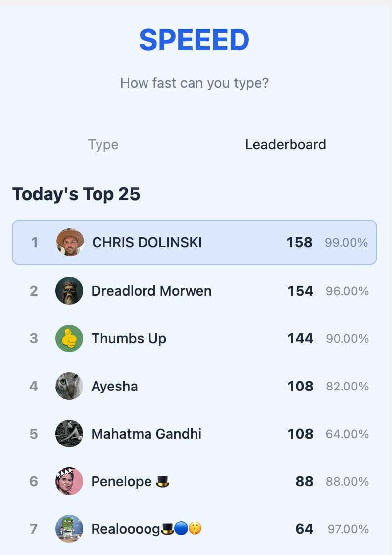Click the SPEEED title heading
Screen dimensions: 392x555
pyautogui.click(x=194, y=40)
